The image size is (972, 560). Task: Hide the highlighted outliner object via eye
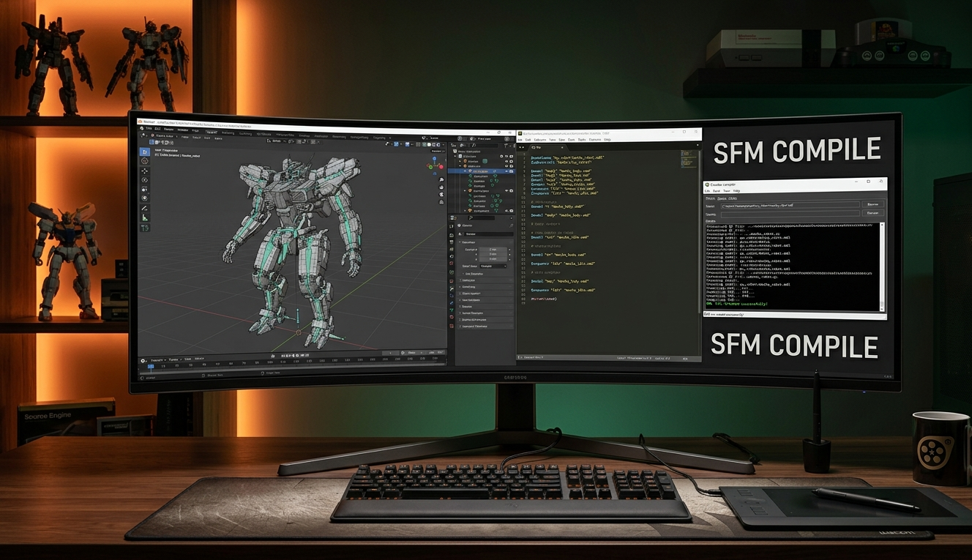506,171
